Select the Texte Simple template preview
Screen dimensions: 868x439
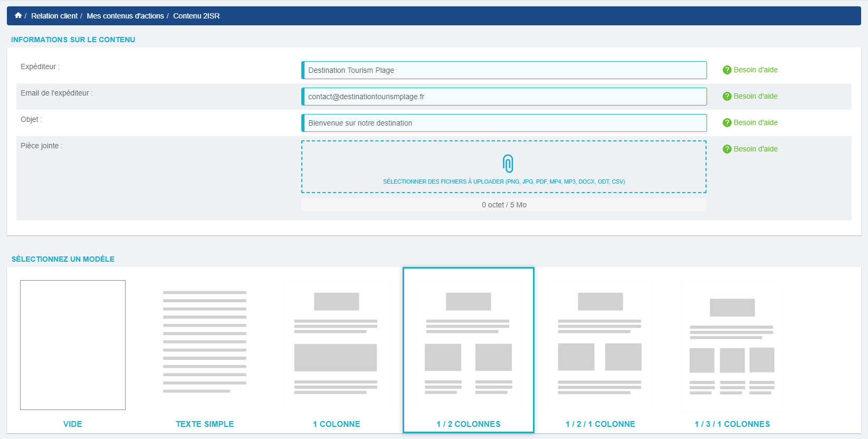pos(205,341)
